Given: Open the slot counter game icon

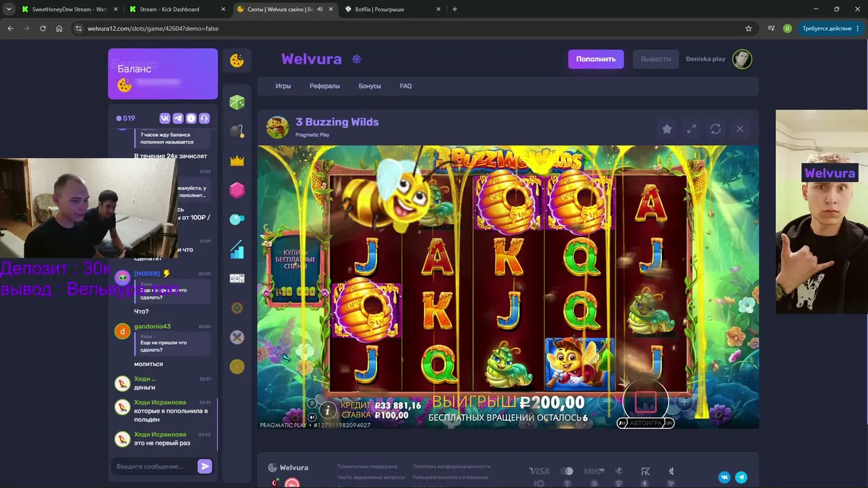Looking at the screenshot, I should coord(237,279).
